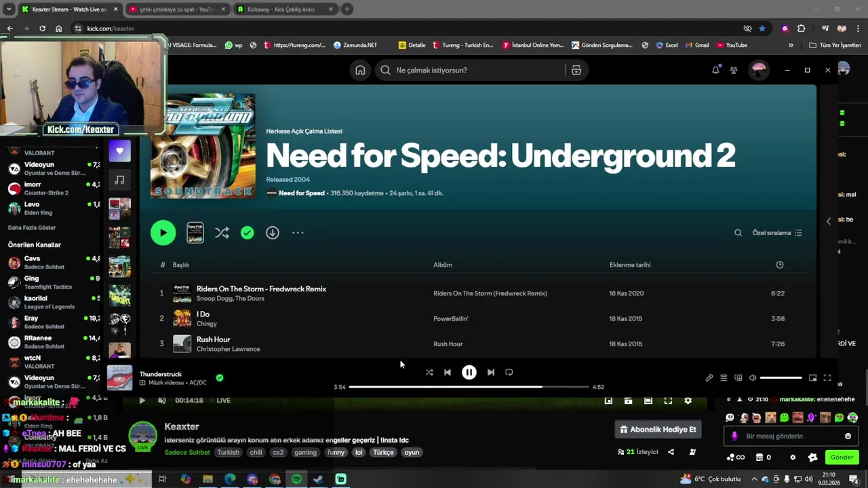Open Spotify friend activity icon

click(x=734, y=70)
